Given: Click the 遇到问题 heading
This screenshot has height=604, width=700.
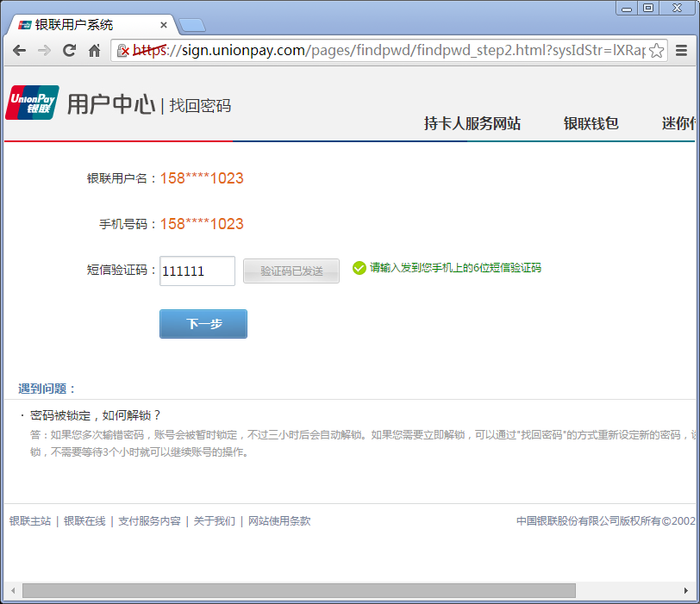Looking at the screenshot, I should click(47, 389).
